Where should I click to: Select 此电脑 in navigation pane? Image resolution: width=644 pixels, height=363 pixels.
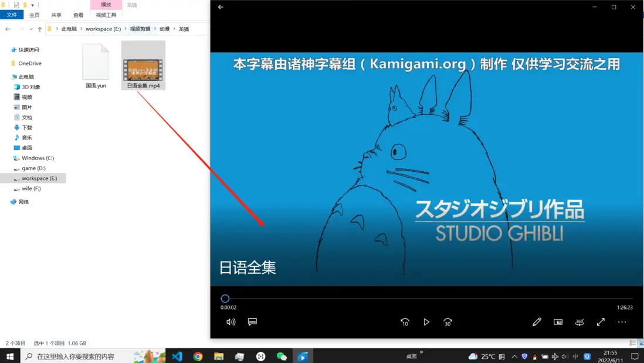(26, 77)
